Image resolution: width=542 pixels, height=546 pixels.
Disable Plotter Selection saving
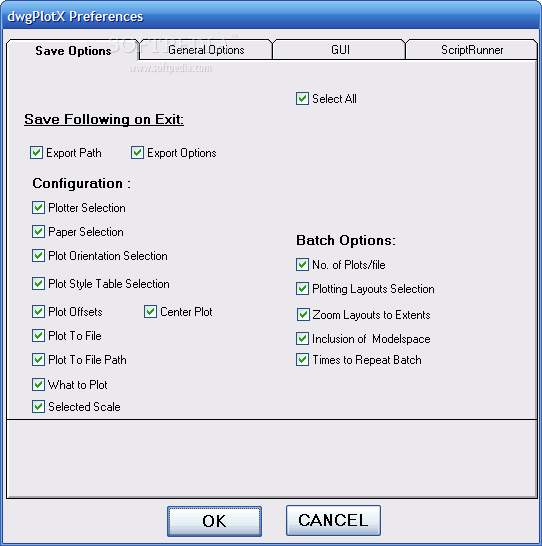pos(38,208)
